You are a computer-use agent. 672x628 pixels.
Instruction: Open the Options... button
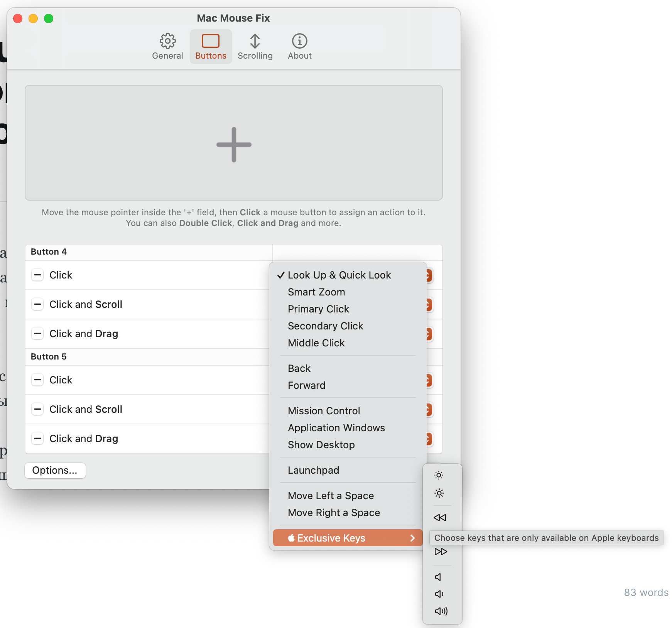pos(55,471)
